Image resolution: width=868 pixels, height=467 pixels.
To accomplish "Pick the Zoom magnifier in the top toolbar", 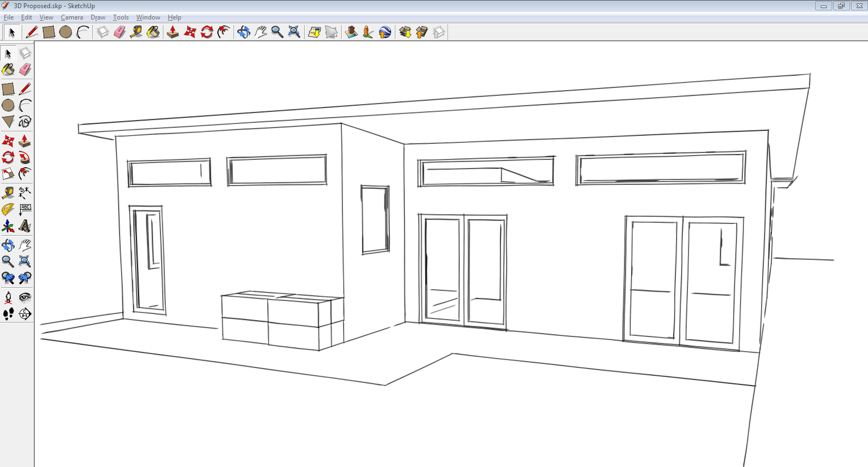I will [277, 32].
